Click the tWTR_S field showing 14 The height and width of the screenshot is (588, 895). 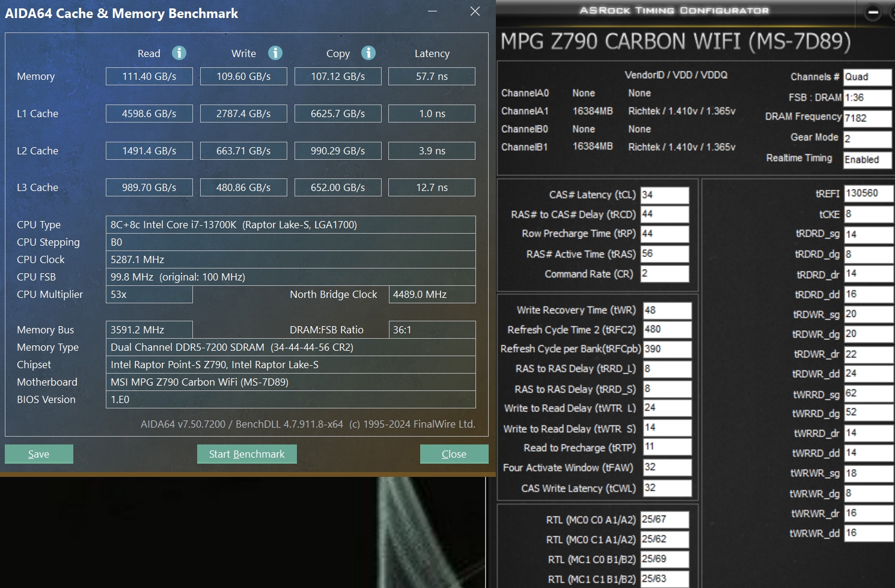(x=667, y=428)
